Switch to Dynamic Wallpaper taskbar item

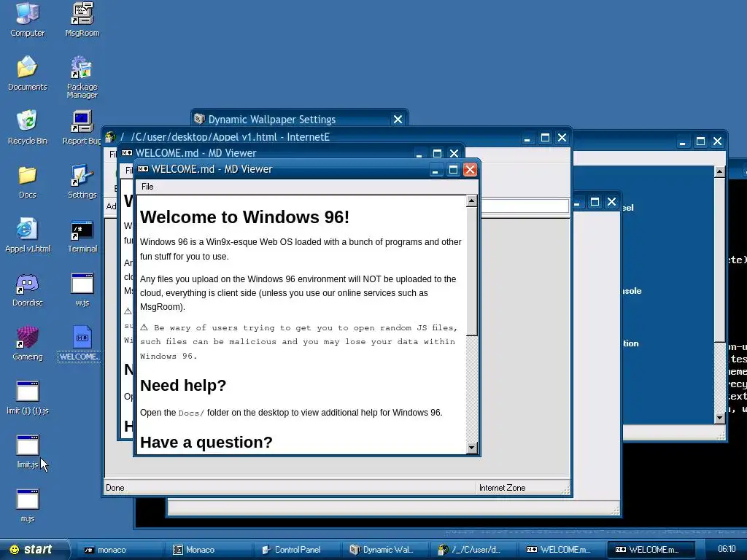coord(385,550)
